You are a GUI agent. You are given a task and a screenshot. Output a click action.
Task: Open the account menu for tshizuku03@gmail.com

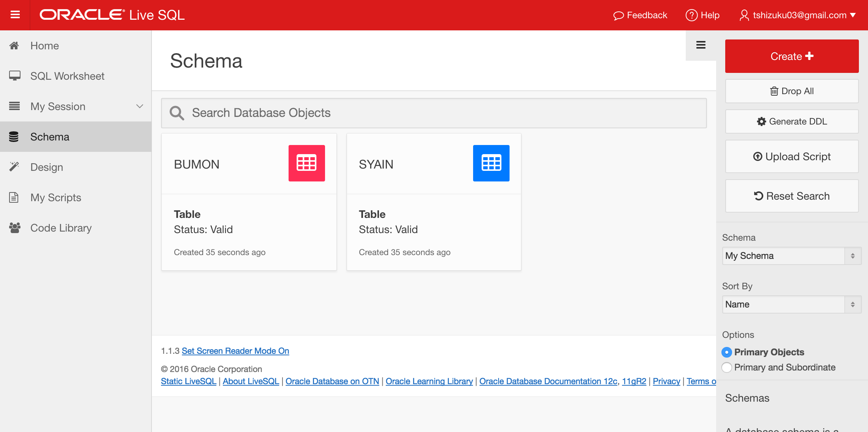(798, 15)
